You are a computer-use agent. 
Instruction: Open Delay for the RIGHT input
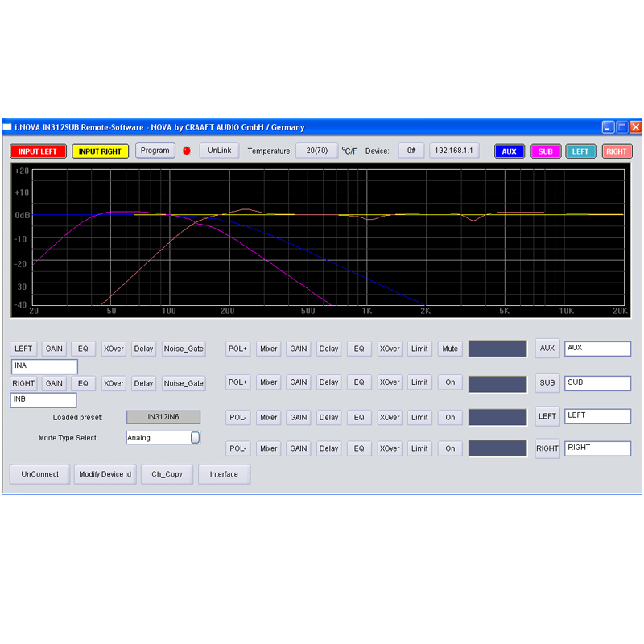(143, 383)
